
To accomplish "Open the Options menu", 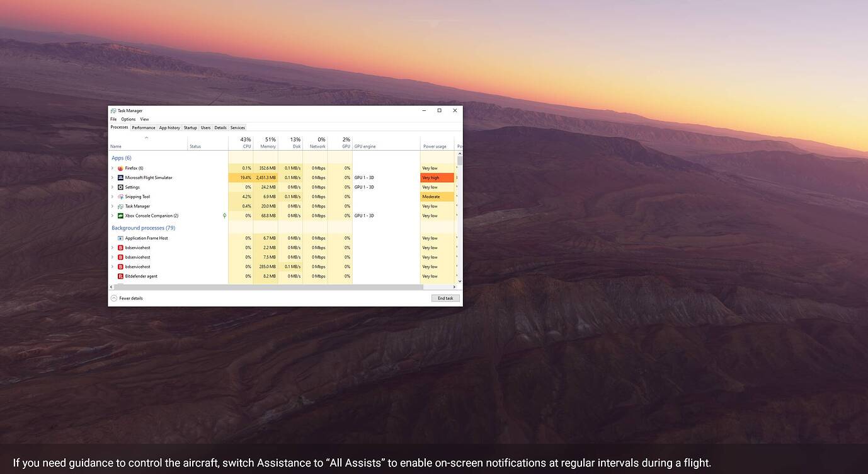I will click(x=128, y=118).
